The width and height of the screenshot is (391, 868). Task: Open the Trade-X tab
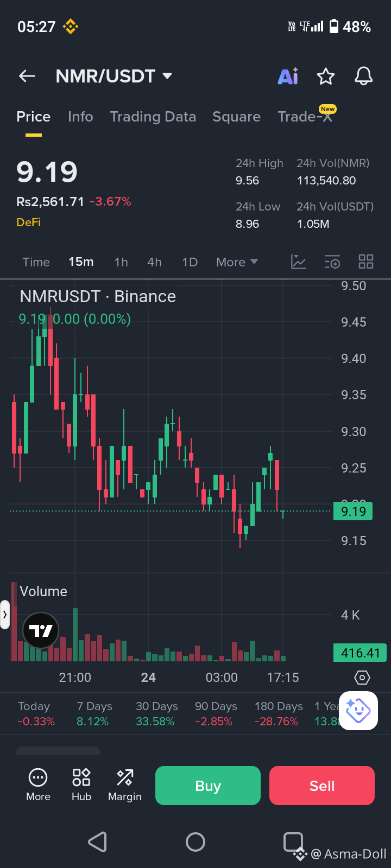coord(305,117)
